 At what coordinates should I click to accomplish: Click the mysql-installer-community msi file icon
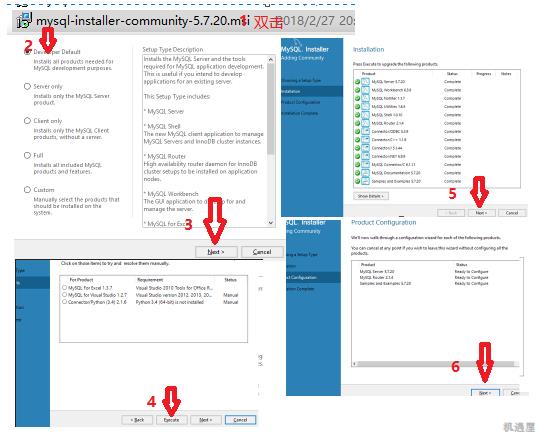25,20
